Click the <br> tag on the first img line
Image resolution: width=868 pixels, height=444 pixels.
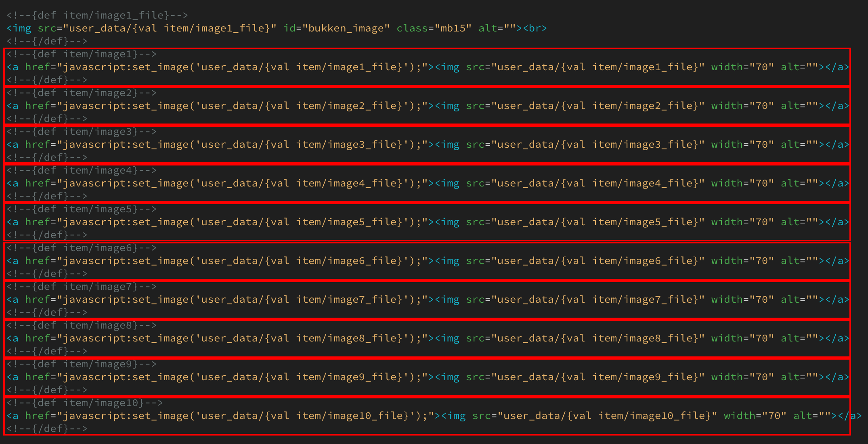pos(535,28)
